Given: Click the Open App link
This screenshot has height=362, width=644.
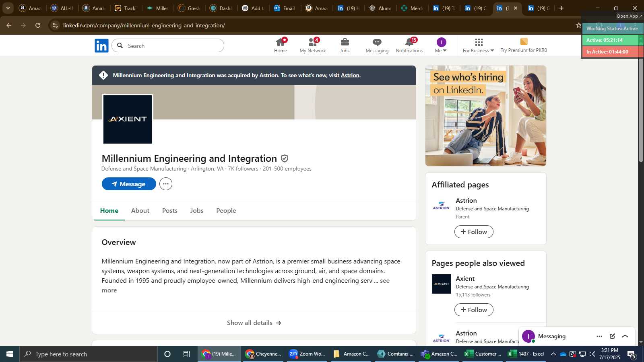Looking at the screenshot, I should (x=629, y=16).
